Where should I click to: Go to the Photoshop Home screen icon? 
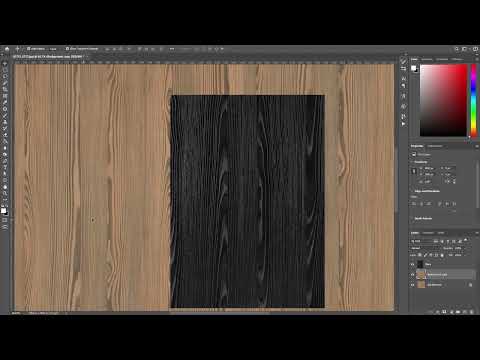(7, 49)
